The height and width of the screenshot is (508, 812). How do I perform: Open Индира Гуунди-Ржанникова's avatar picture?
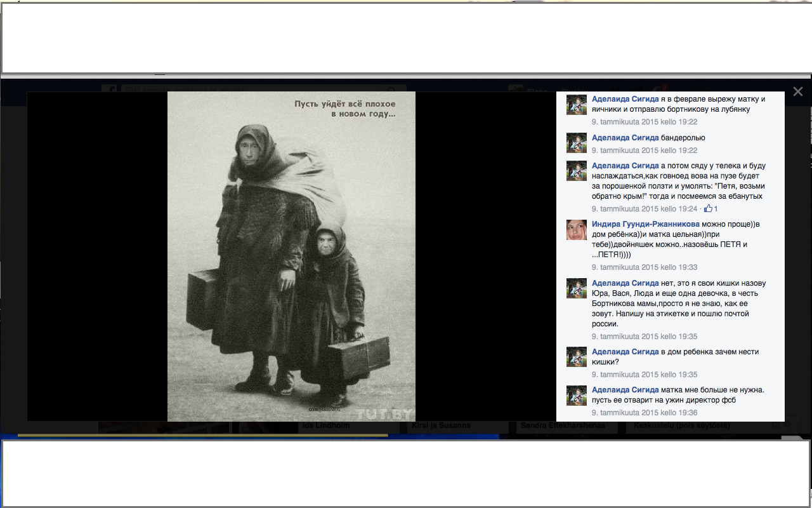point(576,230)
